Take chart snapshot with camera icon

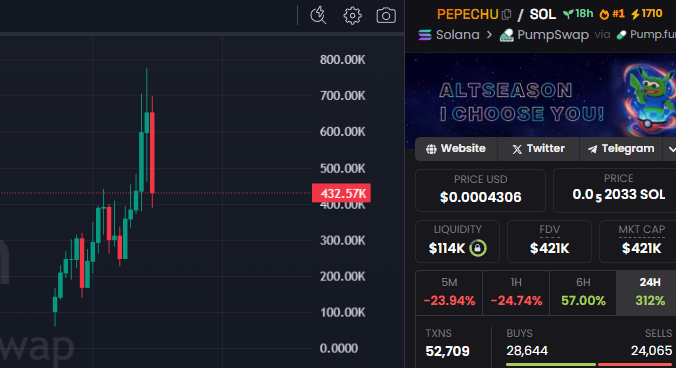pos(386,16)
